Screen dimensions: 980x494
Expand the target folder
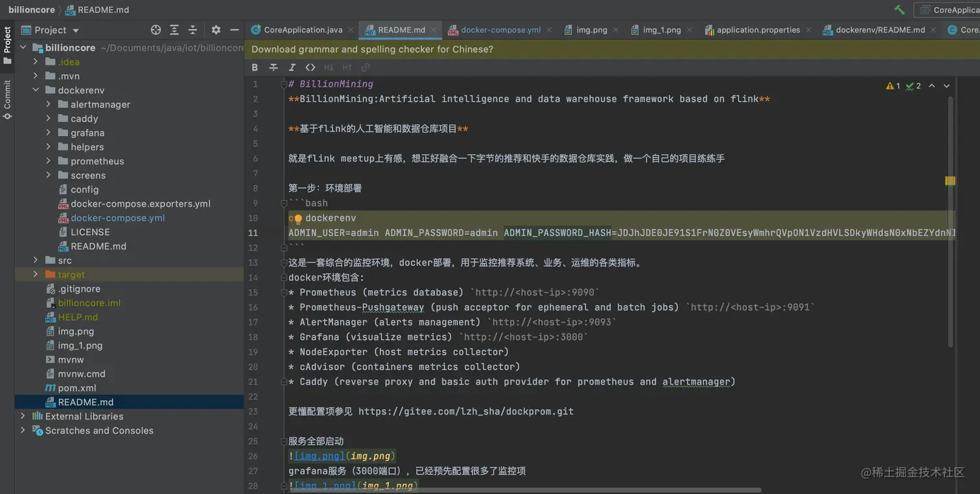(36, 275)
